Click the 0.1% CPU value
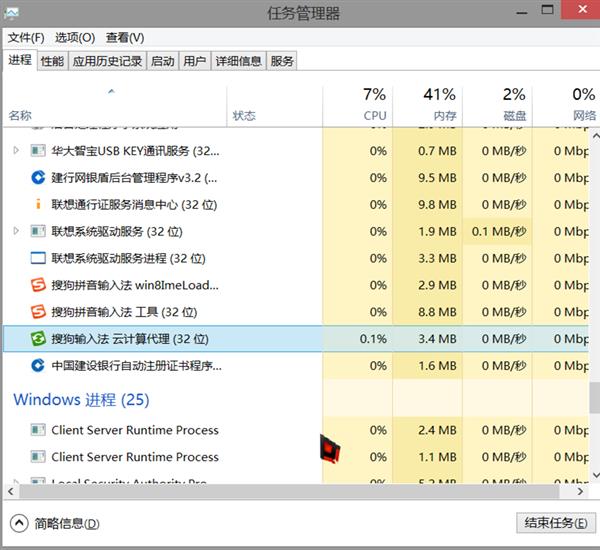Image resolution: width=600 pixels, height=550 pixels. coord(373,339)
